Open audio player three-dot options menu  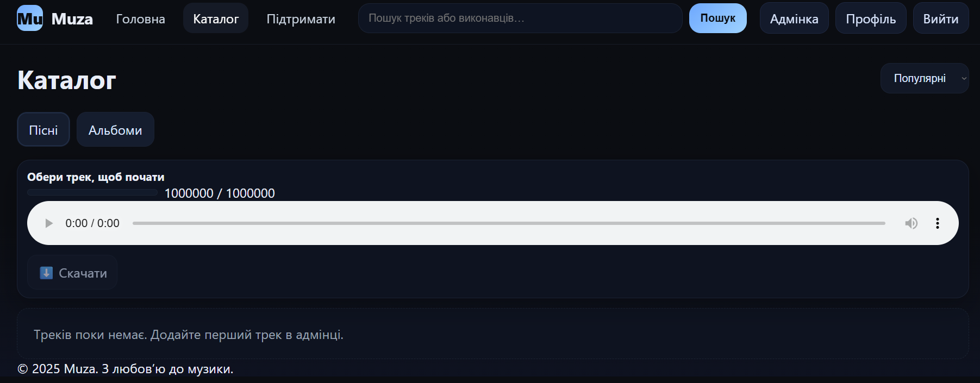[937, 223]
